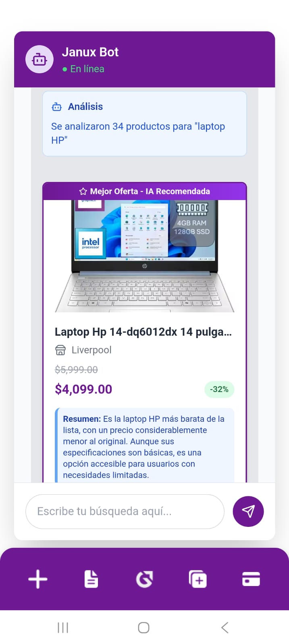Tap the star icon in Mejor Oferta banner
This screenshot has width=289, height=644.
tap(83, 191)
